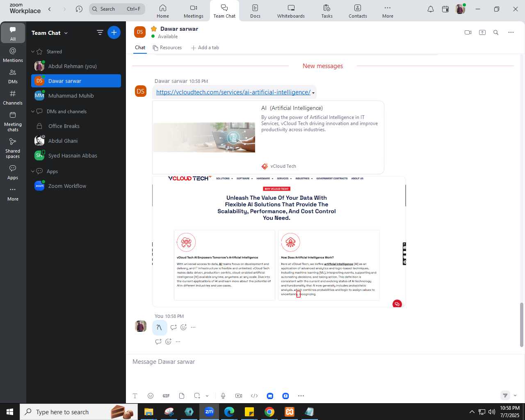
Task: Click the send message arrow button
Action: click(x=505, y=396)
